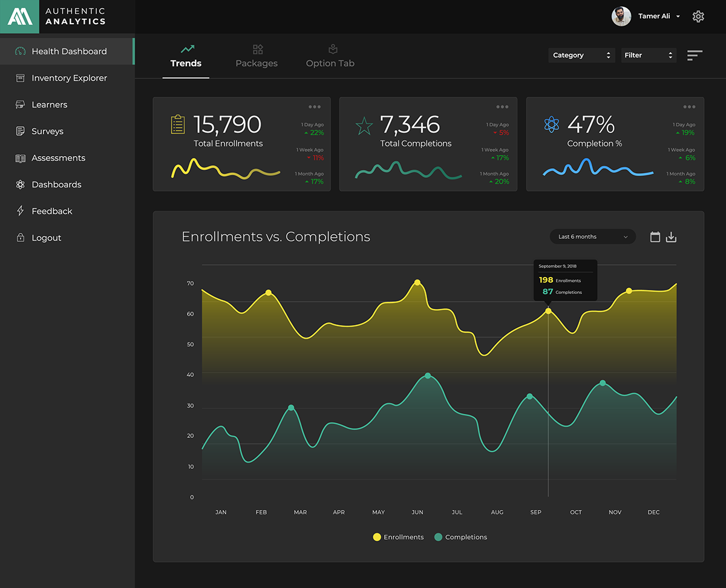Click the calendar icon in chart header
This screenshot has height=588, width=726.
(655, 237)
